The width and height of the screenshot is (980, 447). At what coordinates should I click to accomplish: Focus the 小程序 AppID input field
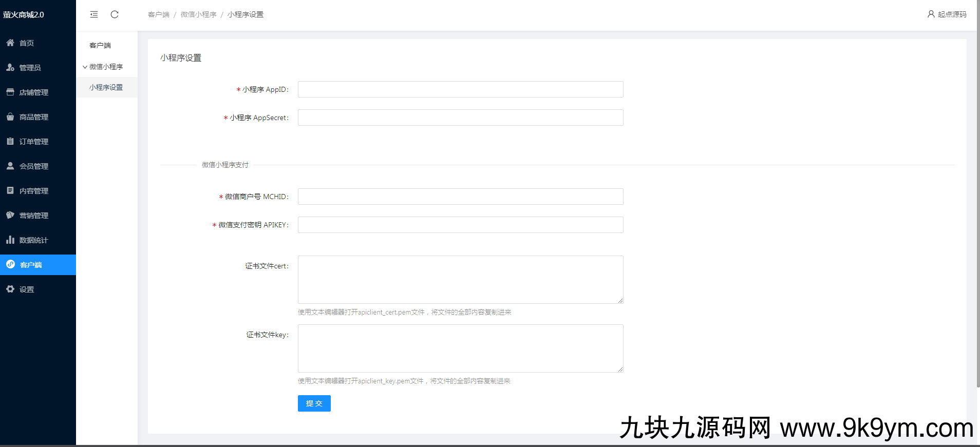[x=460, y=89]
